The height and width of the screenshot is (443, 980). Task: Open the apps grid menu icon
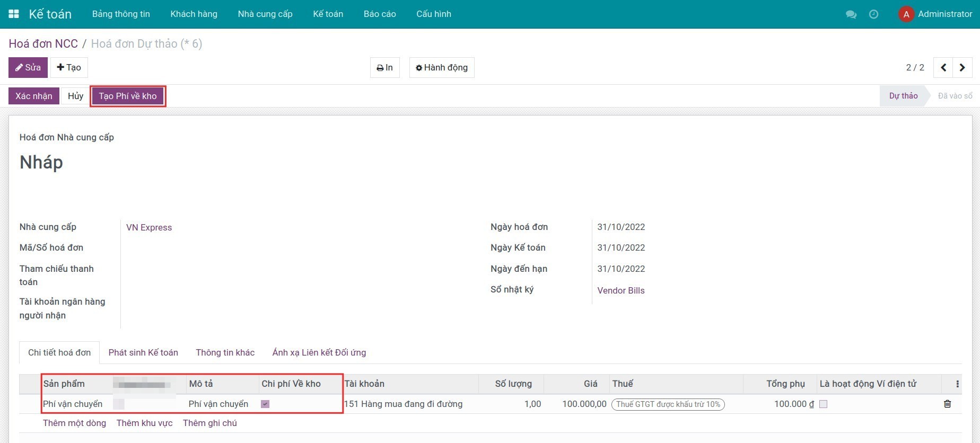tap(14, 14)
